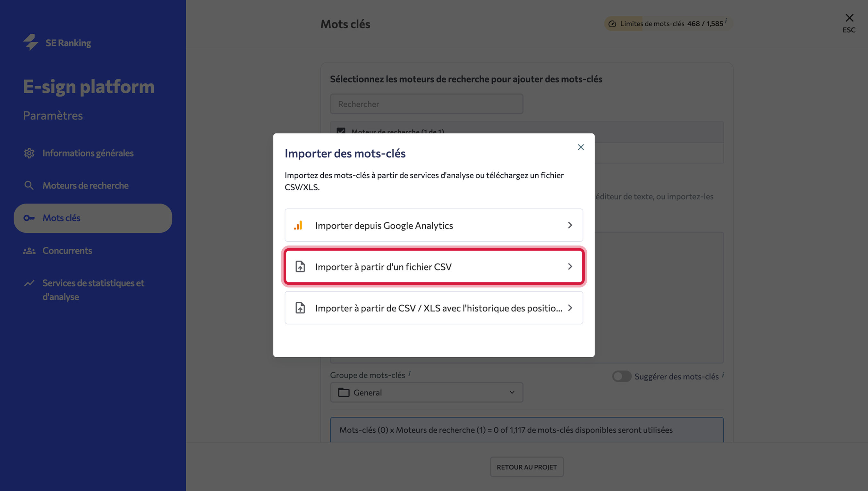The height and width of the screenshot is (491, 868).
Task: Click the file icon for CSV / XLS history import
Action: click(300, 308)
